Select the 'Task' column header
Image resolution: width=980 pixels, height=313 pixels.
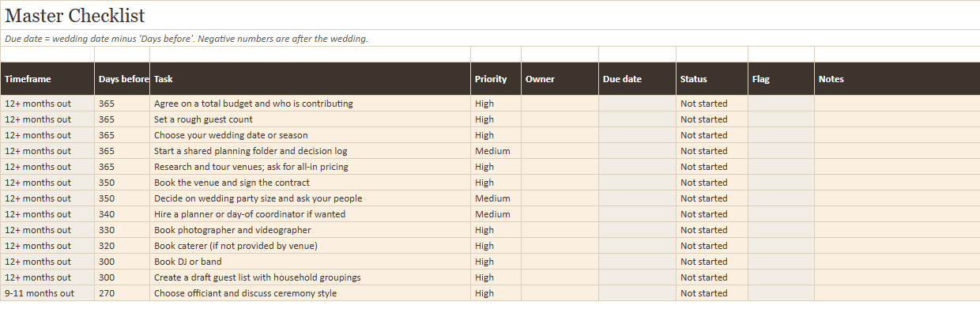tap(310, 79)
